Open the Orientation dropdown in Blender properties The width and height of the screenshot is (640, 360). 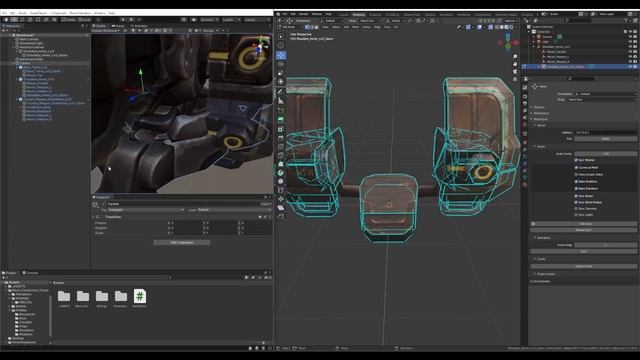(x=606, y=94)
